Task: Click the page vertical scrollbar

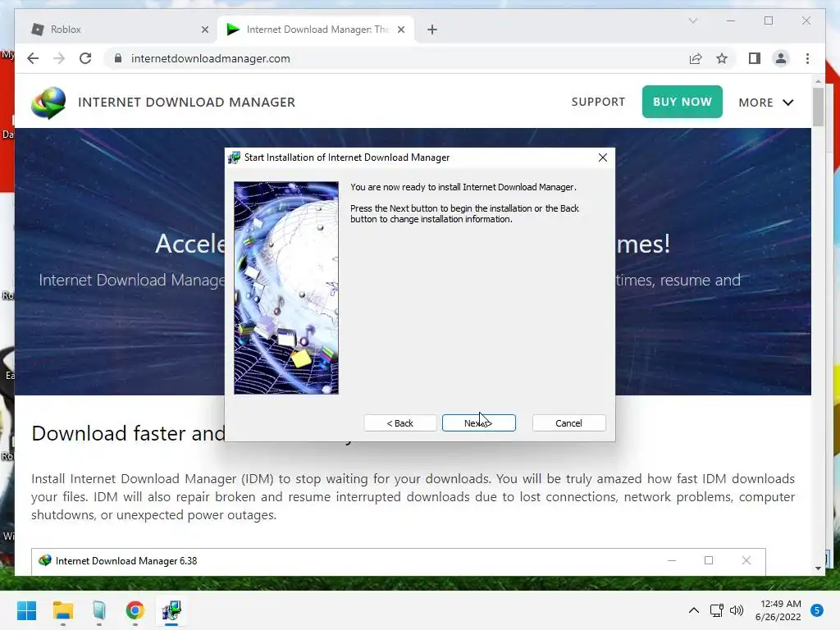Action: tap(818, 107)
